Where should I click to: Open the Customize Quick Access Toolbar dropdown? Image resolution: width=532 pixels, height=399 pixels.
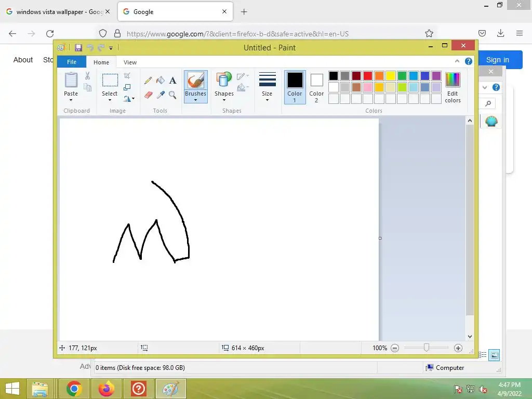[111, 48]
